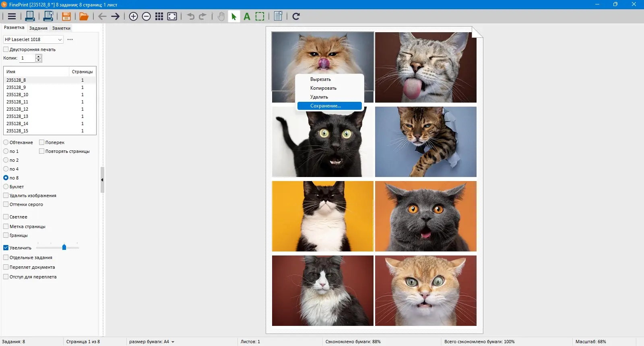Go to previous sheet with left arrow

102,16
